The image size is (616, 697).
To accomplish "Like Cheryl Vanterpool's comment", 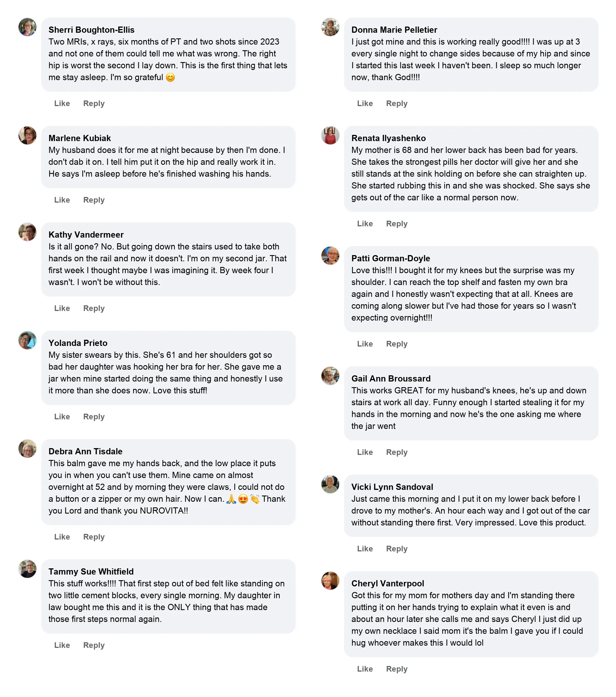I will coord(365,669).
